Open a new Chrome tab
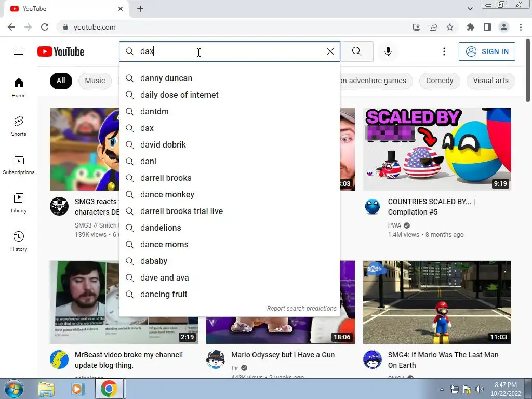 click(140, 9)
